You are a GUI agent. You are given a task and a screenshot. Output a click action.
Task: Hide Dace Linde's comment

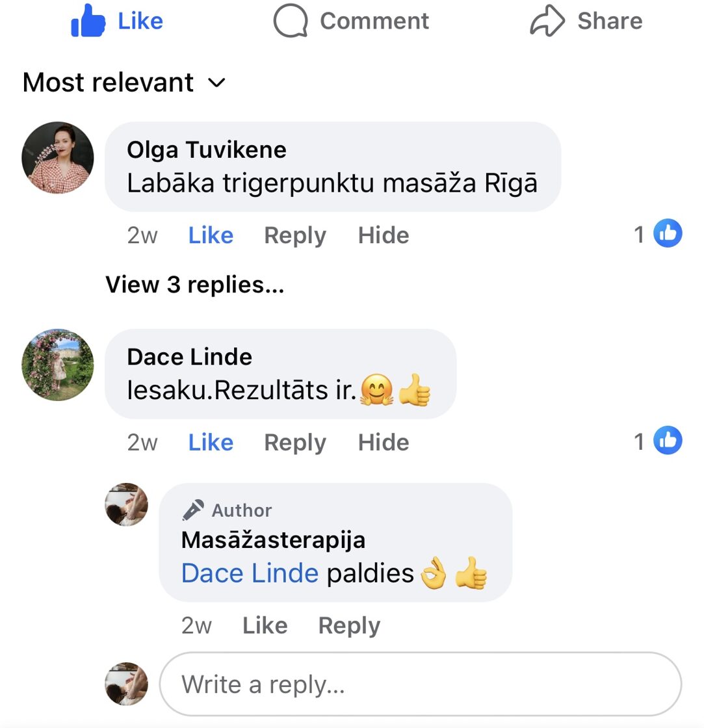coord(384,443)
